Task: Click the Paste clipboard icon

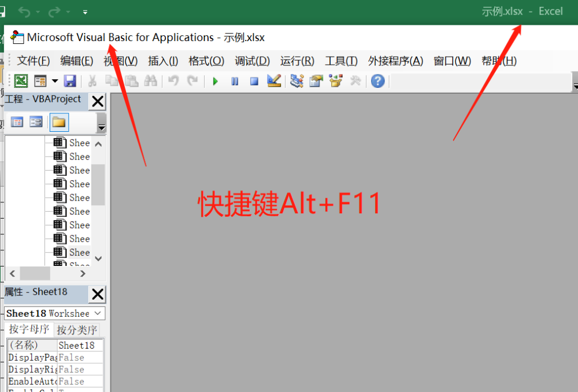Action: pos(131,81)
